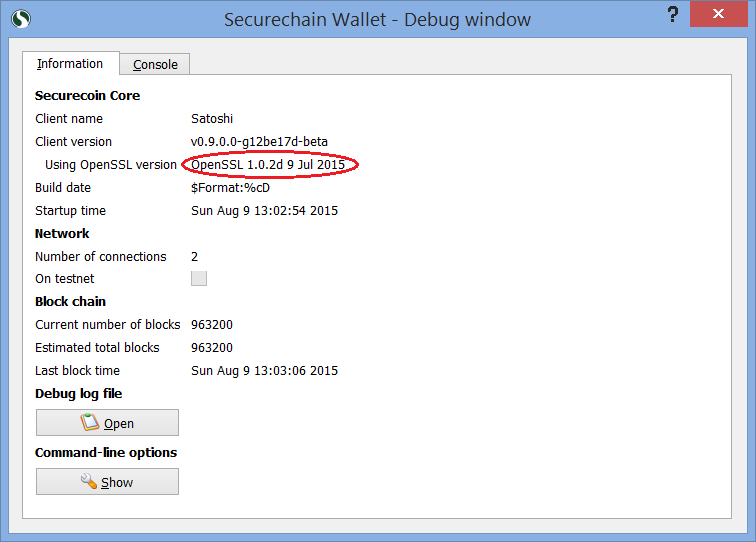Select the number of connections value 2
Screen dimensions: 756x542
[194, 257]
